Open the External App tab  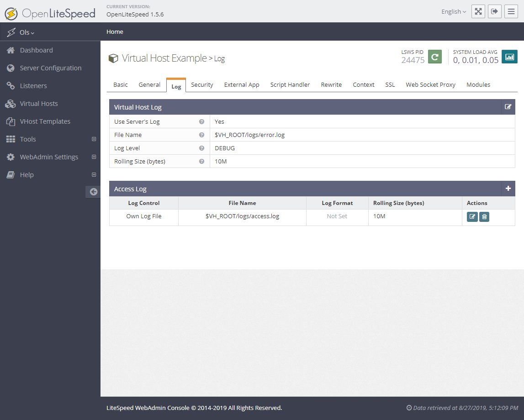[242, 85]
